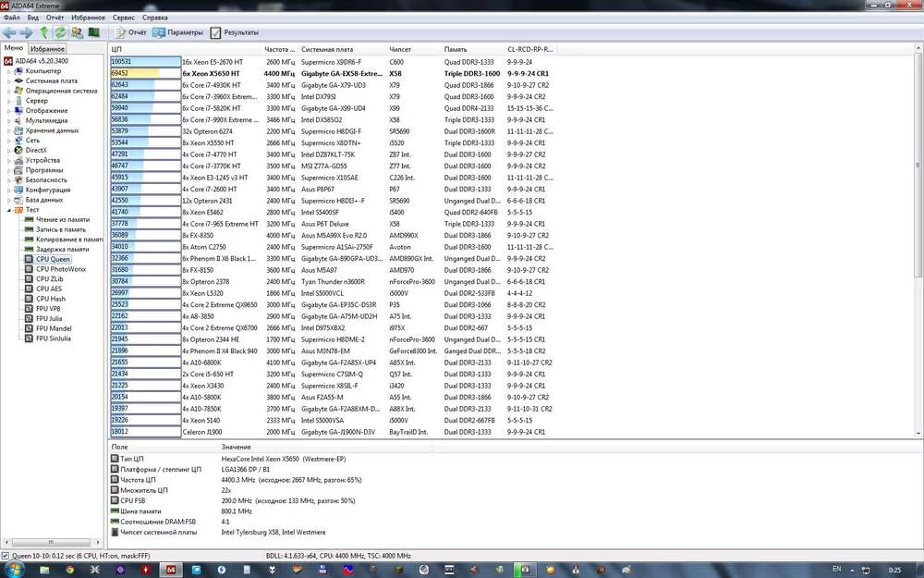
Task: Open the Windows Start button
Action: (13, 569)
